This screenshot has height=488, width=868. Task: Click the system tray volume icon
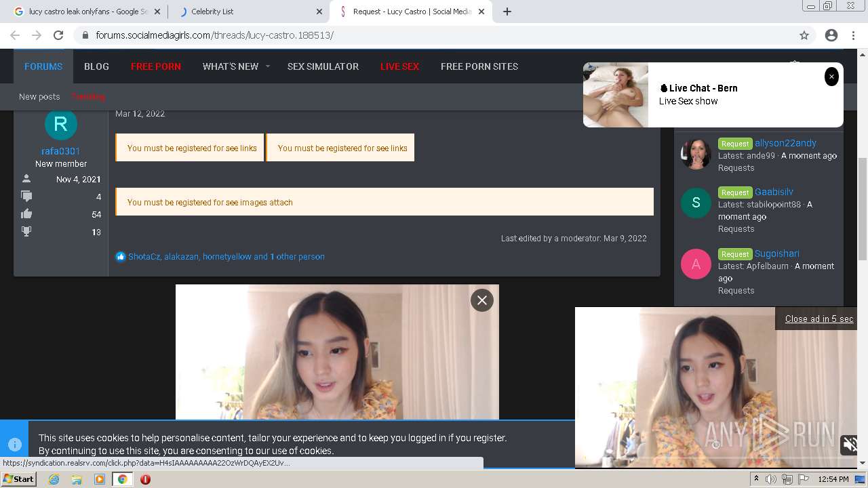click(x=770, y=479)
